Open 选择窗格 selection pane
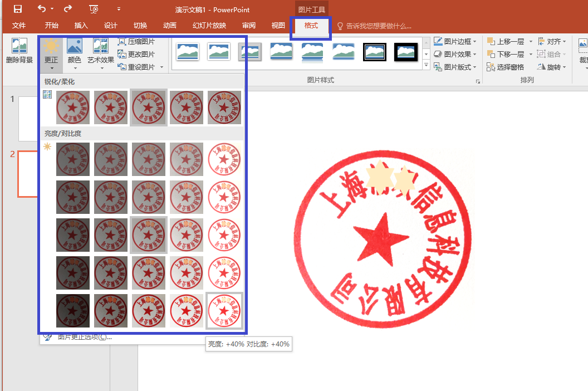The width and height of the screenshot is (588, 391). pos(506,67)
